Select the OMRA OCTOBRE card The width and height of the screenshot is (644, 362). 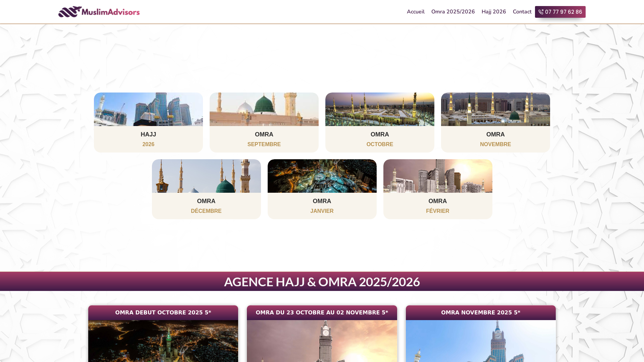[380, 122]
